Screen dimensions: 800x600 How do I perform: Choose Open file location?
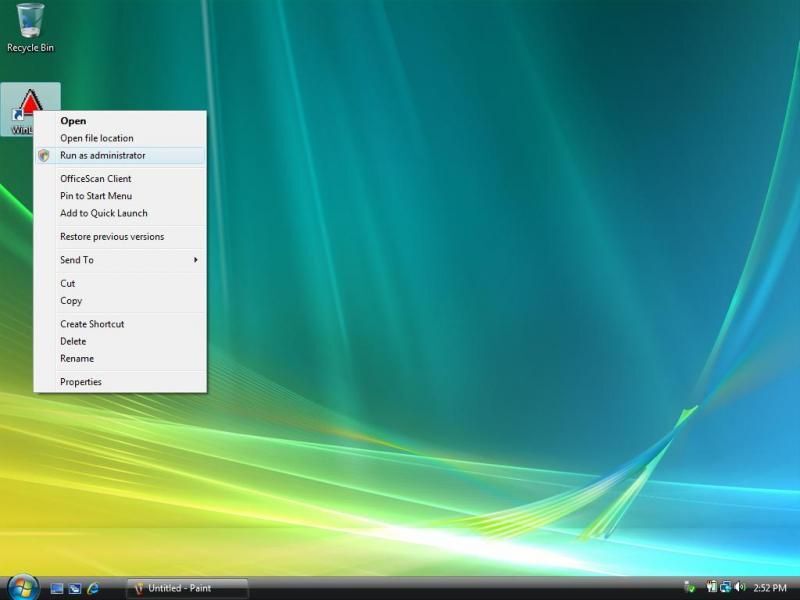tap(96, 138)
